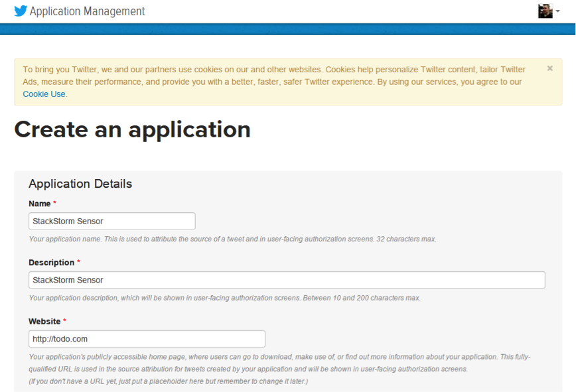Click the "Website" field label
This screenshot has height=392, width=576.
[x=44, y=321]
